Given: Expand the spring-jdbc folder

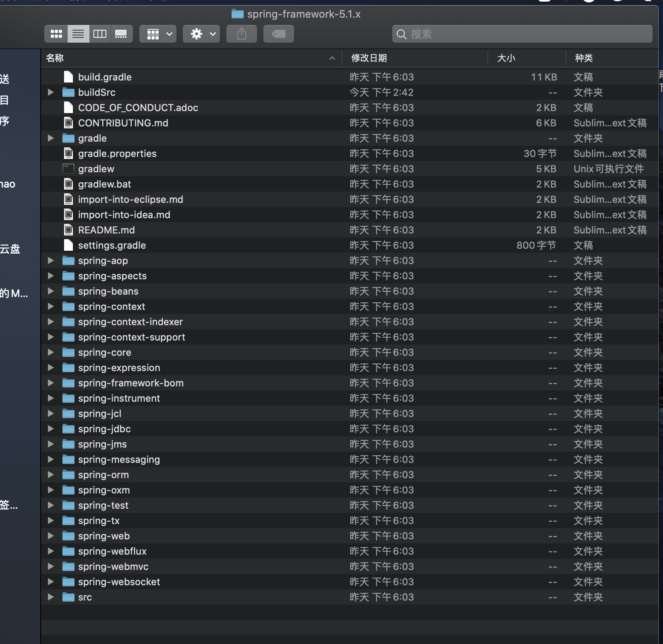Looking at the screenshot, I should click(51, 429).
